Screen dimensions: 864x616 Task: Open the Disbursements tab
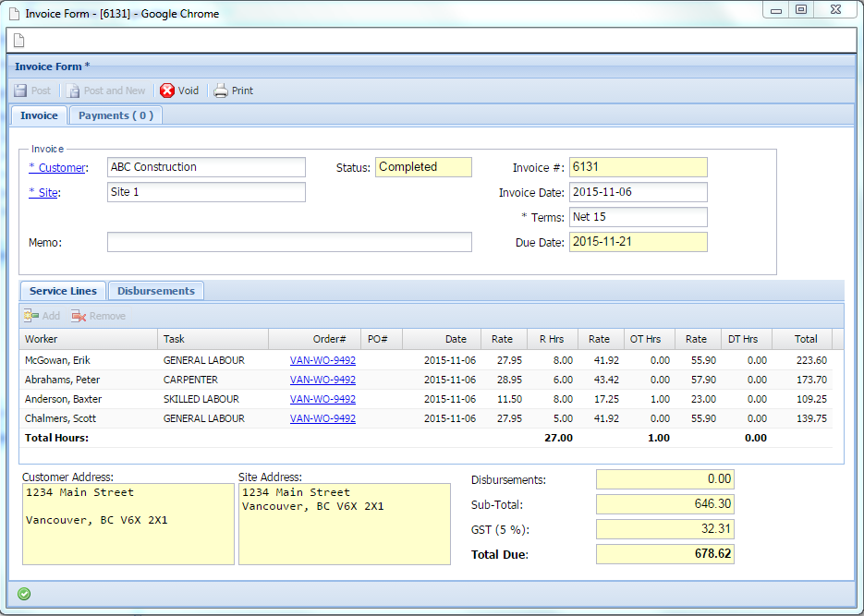(x=155, y=290)
